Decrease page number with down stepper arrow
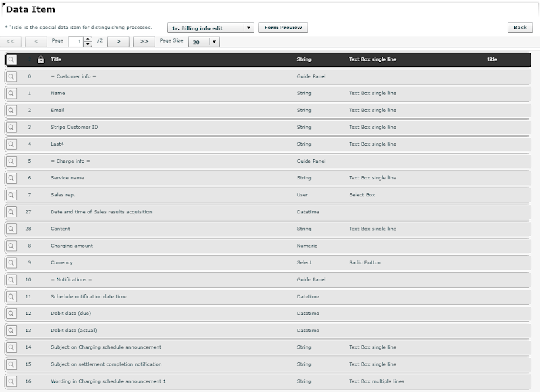540x392 pixels. click(88, 44)
